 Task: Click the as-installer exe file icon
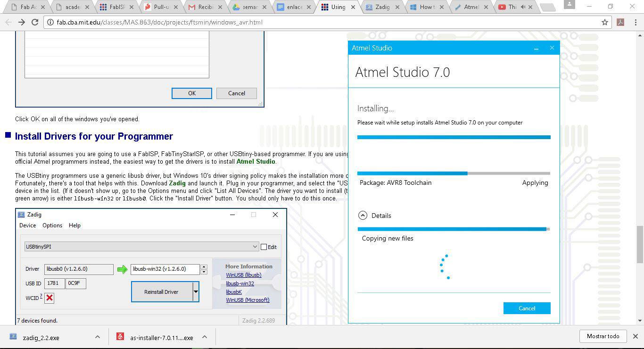point(121,337)
